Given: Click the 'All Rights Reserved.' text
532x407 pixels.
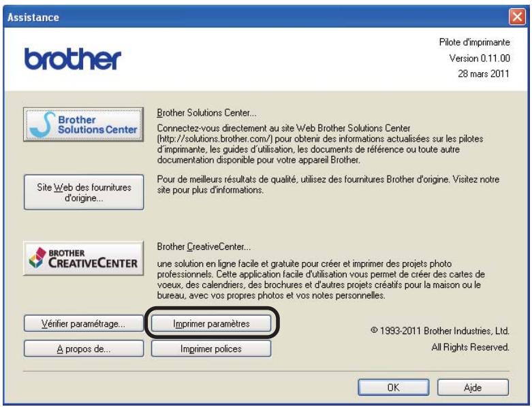Looking at the screenshot, I should pos(470,347).
